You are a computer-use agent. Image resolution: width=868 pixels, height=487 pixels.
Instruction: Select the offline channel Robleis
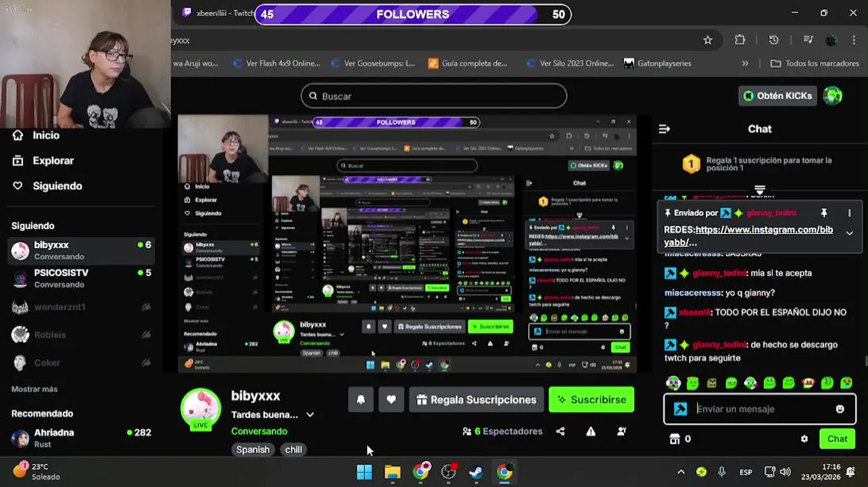tap(81, 334)
